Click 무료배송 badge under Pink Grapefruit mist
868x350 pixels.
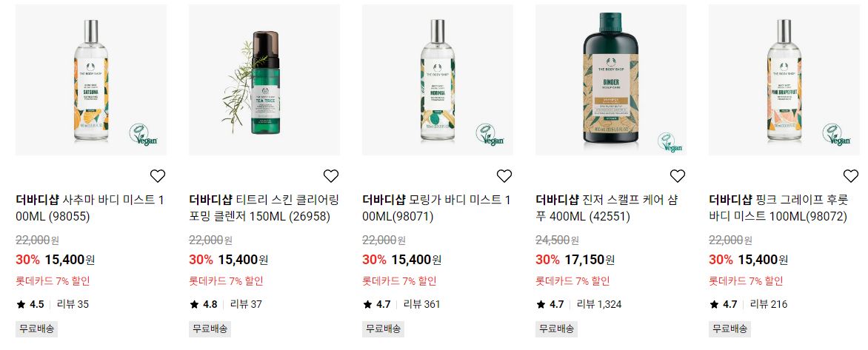[x=730, y=329]
